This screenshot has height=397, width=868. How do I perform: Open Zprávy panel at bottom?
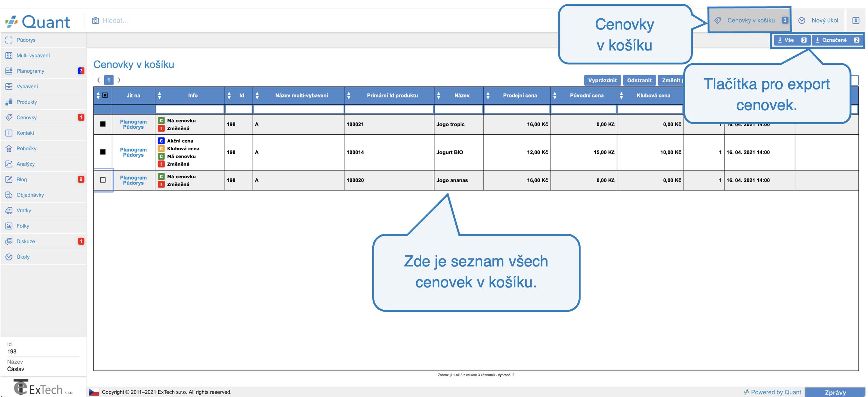coord(835,392)
